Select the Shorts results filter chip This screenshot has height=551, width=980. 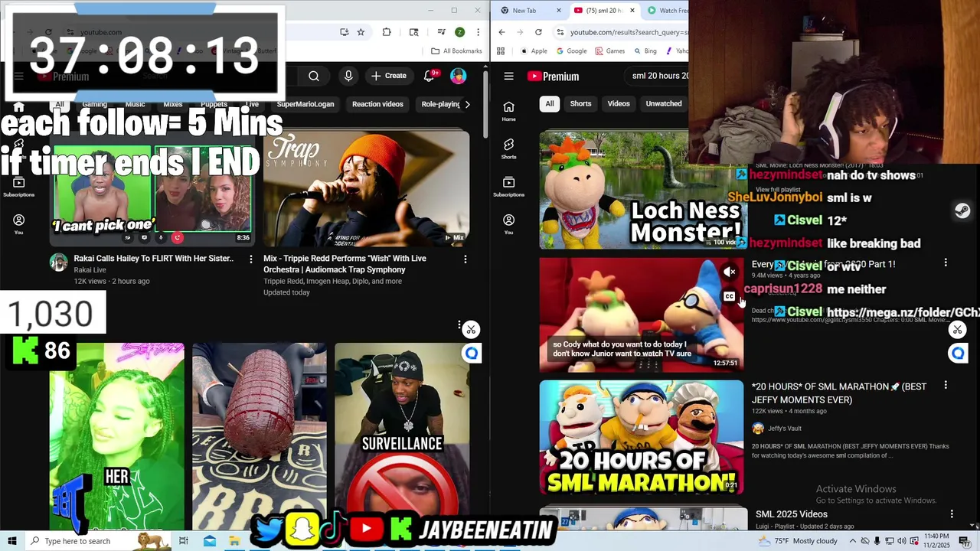580,104
